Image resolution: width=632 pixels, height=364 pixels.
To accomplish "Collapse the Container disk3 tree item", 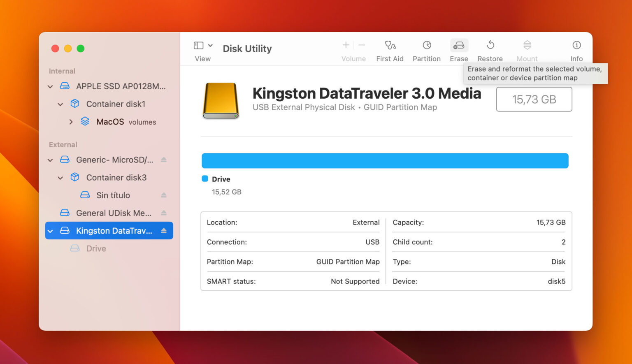I will (x=60, y=177).
